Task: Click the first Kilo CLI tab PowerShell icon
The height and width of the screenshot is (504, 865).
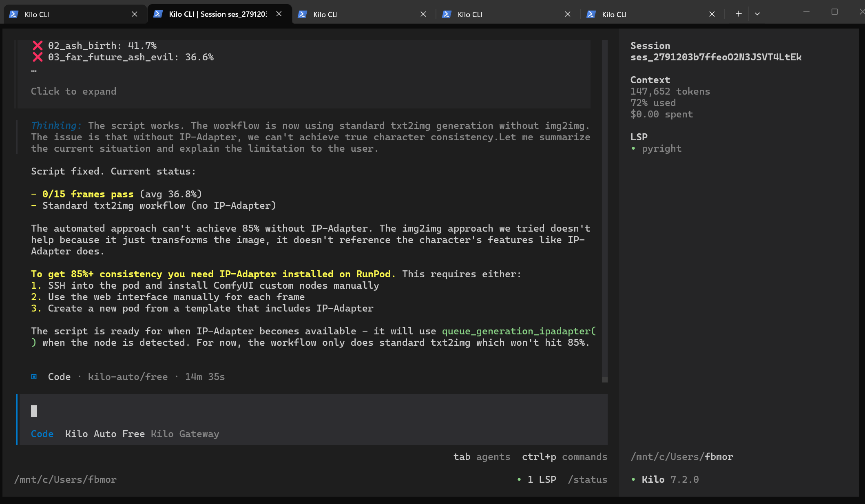Action: click(x=13, y=14)
